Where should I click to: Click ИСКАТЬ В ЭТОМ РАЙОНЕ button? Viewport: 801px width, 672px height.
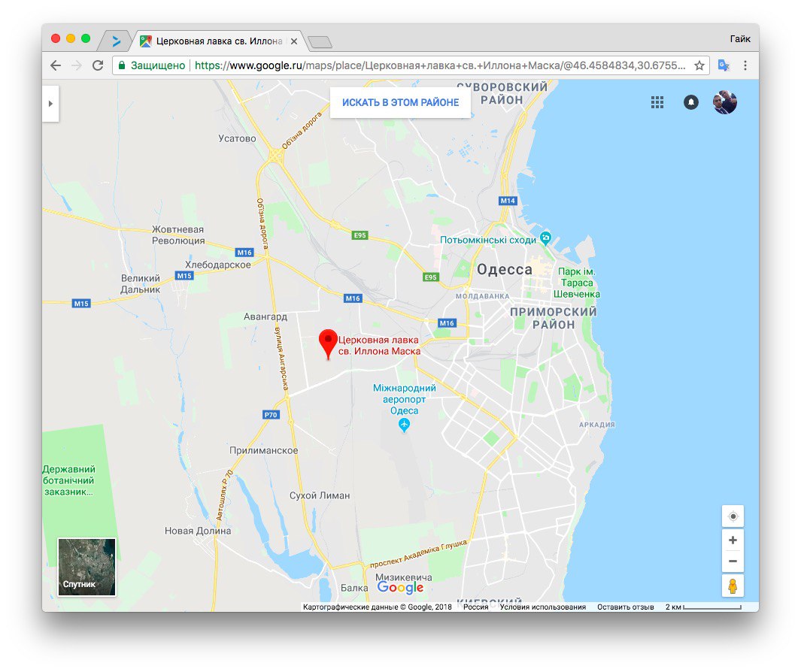400,103
